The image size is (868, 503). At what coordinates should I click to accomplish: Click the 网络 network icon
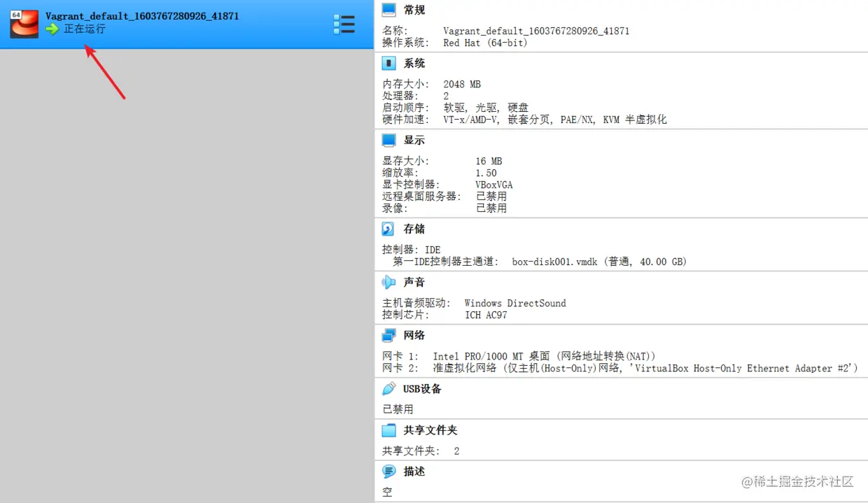click(388, 335)
